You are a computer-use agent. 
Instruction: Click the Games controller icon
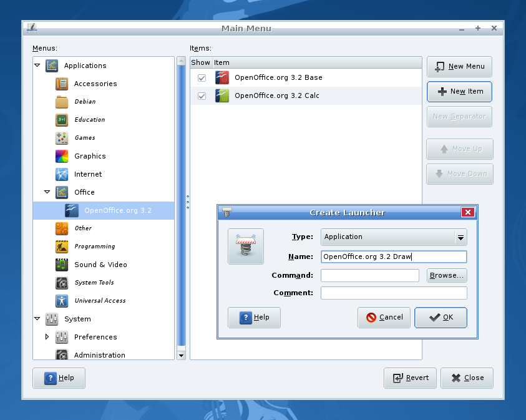(x=62, y=138)
